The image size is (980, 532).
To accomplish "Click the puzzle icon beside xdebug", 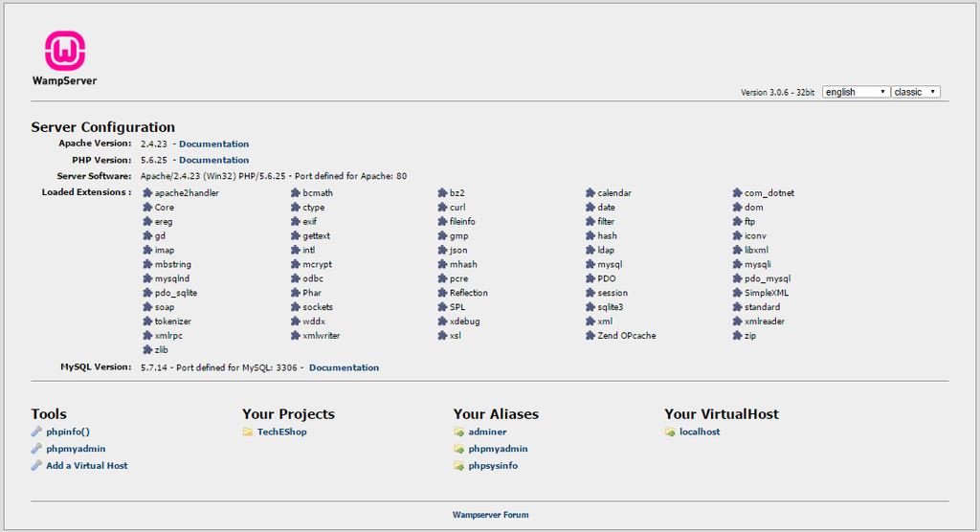I will click(442, 321).
